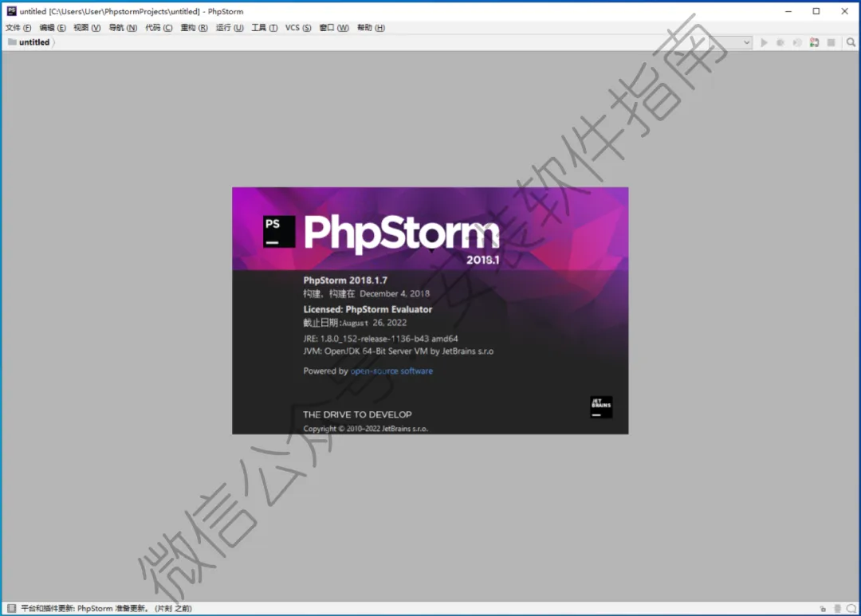The image size is (861, 616).
Task: Click the PhpStorm app icon in title bar
Action: tap(11, 11)
